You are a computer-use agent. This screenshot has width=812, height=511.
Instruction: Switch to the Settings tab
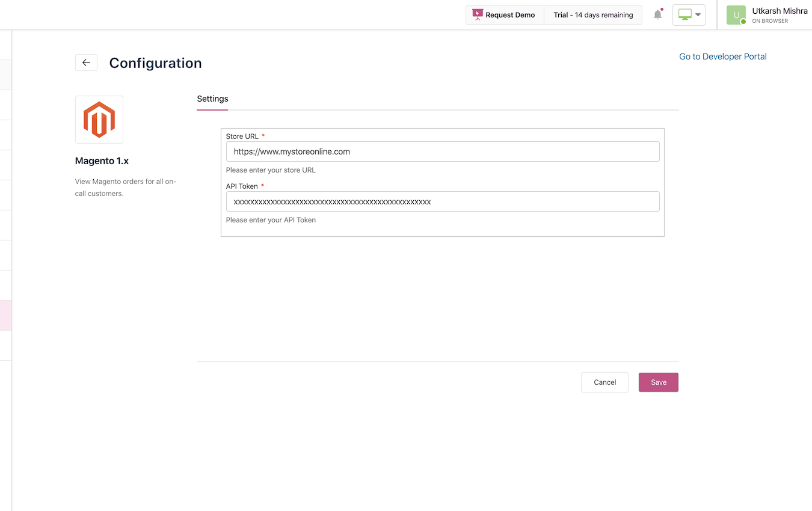[x=212, y=99]
